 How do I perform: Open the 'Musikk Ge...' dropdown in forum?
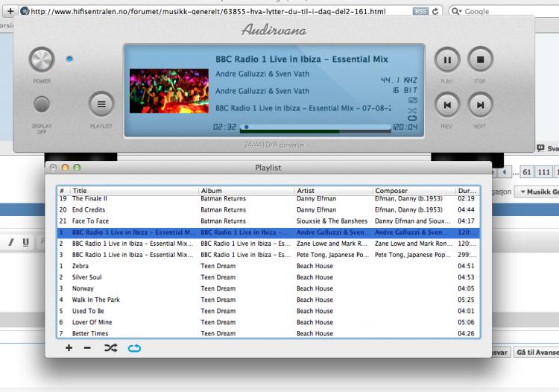537,192
